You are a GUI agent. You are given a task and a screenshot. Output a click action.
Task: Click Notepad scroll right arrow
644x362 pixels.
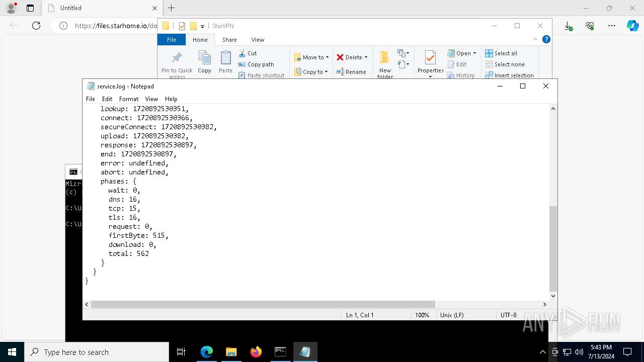(544, 304)
